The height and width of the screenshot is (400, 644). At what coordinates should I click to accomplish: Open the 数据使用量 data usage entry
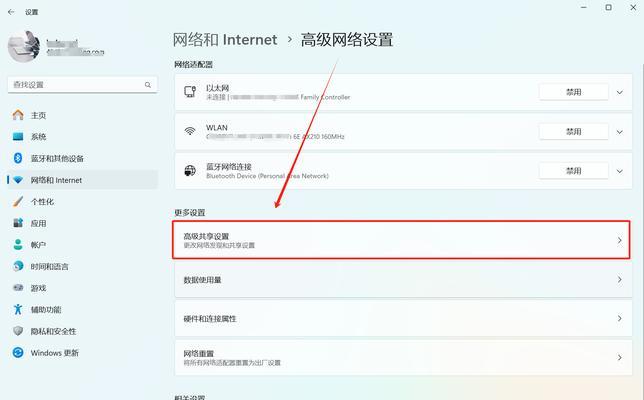point(400,281)
